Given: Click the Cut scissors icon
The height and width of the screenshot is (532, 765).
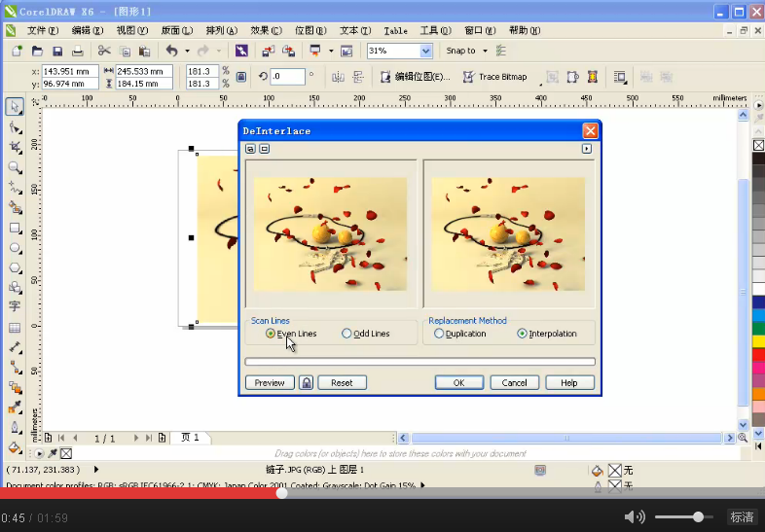Looking at the screenshot, I should pyautogui.click(x=104, y=51).
